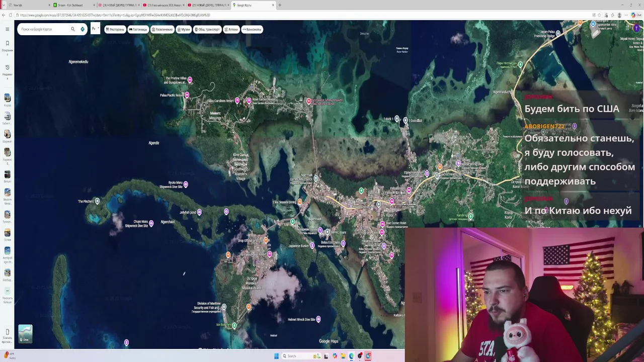Select the Japanese Bunker pin
This screenshot has width=644, height=362.
pyautogui.click(x=313, y=246)
